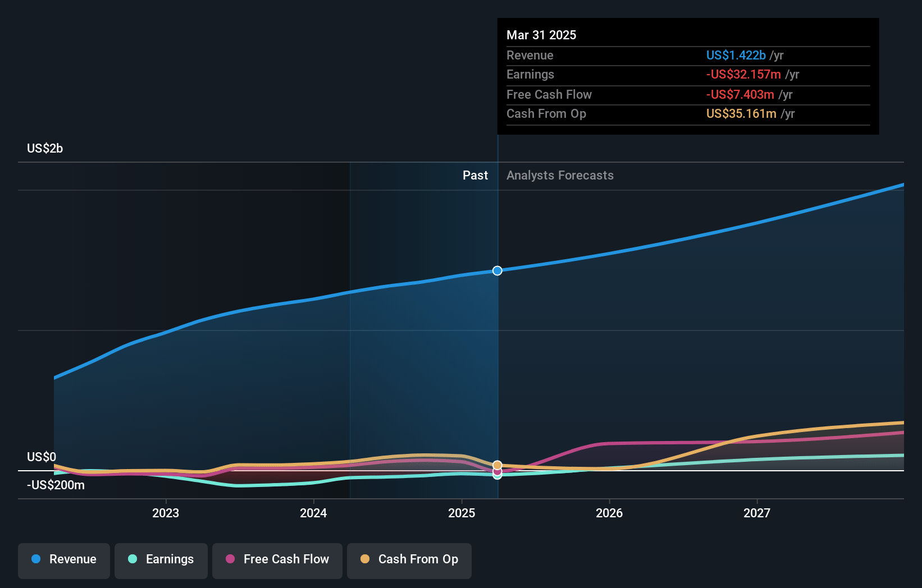Click the Cash From Op label in tooltip
Screen dimensions: 922x588
click(546, 113)
